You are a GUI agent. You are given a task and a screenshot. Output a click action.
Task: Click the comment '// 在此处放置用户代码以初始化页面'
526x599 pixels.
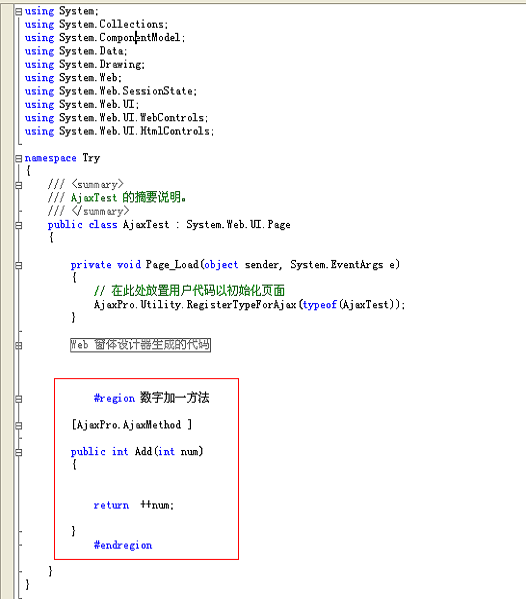pos(189,291)
